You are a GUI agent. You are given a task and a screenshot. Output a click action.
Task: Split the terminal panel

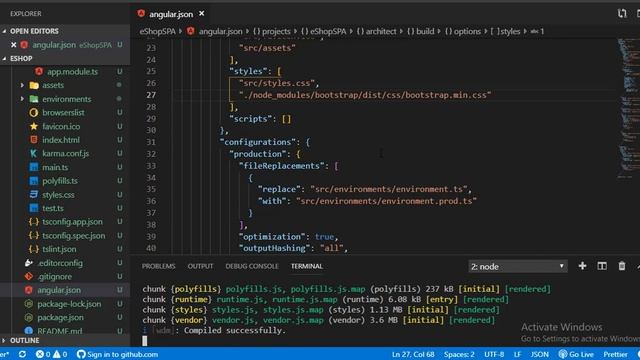coord(602,266)
